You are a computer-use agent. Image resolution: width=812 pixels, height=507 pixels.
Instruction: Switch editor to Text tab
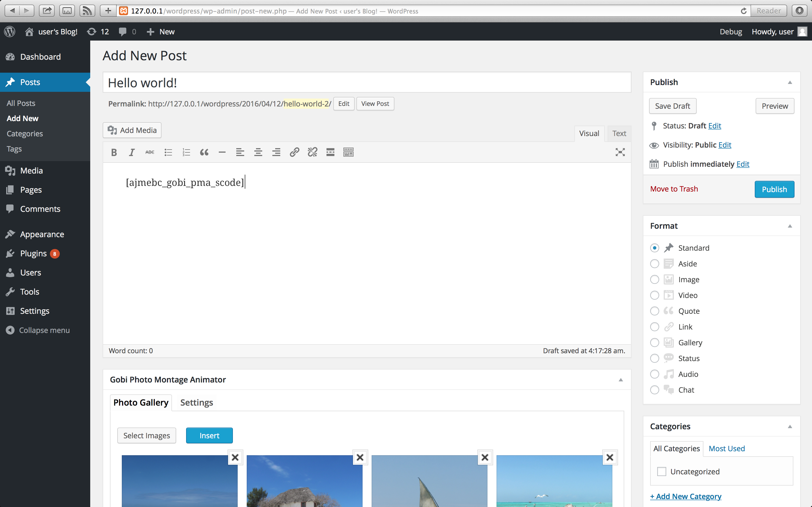(619, 134)
